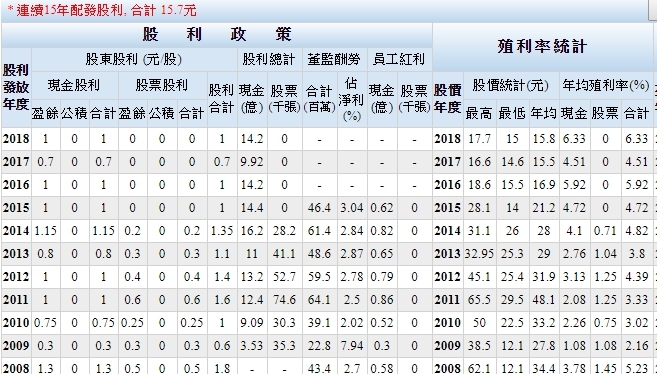Click stock total '52.7' in 2012 row
This screenshot has height=374, width=657.
point(285,277)
